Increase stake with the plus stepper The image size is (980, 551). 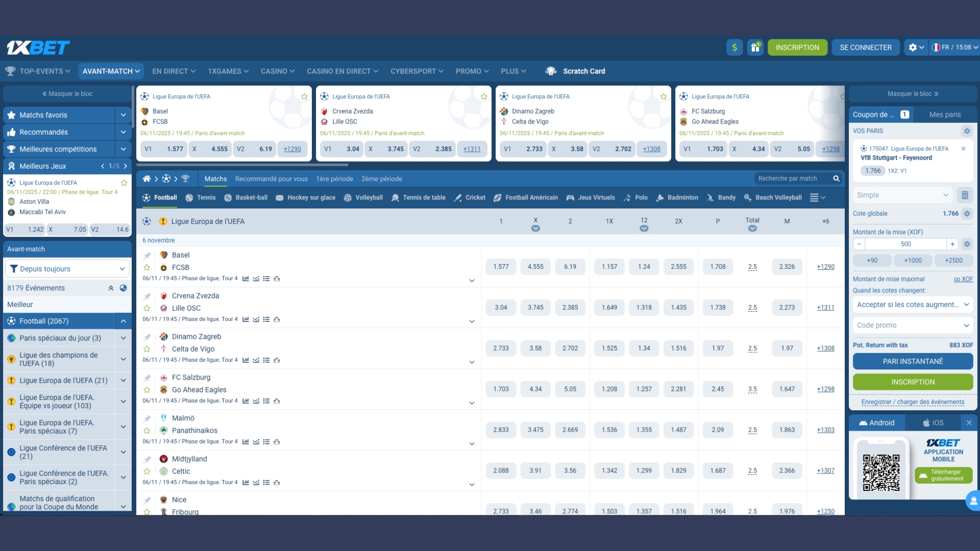952,244
